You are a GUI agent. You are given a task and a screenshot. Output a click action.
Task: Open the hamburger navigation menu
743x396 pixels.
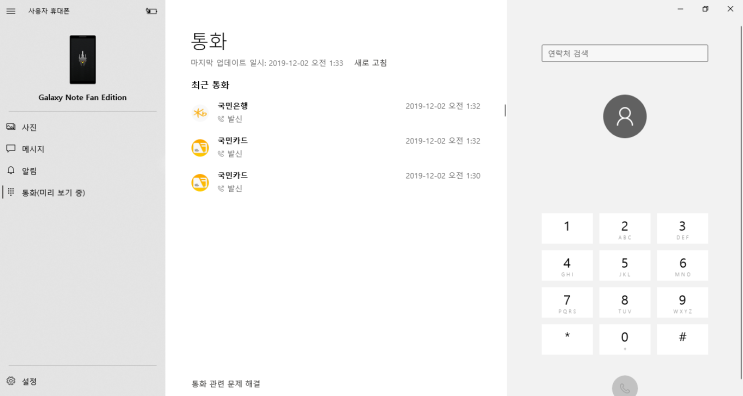pyautogui.click(x=11, y=11)
